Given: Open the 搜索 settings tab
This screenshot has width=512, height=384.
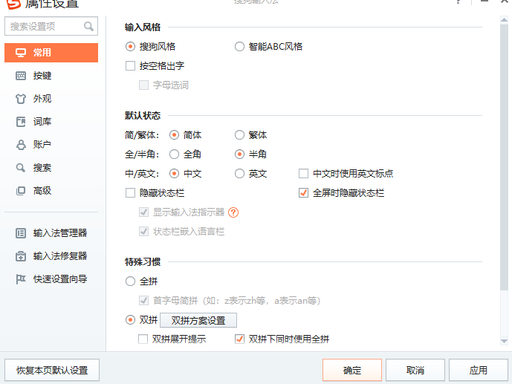Looking at the screenshot, I should coord(51,168).
